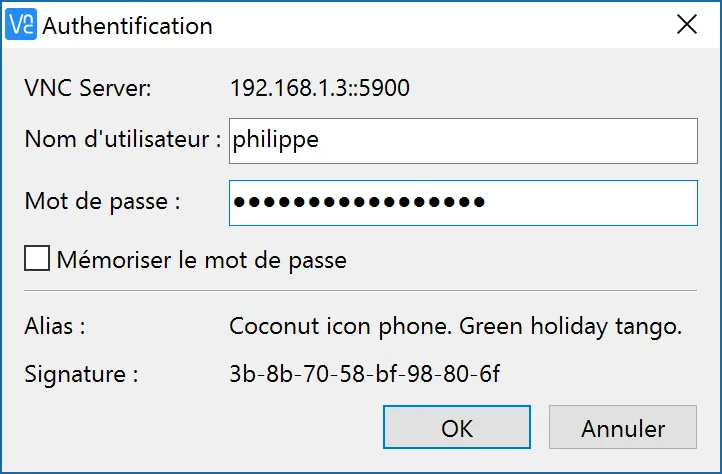Click the 'Mémoriser le mot de passe' label text
The height and width of the screenshot is (474, 722).
click(202, 260)
